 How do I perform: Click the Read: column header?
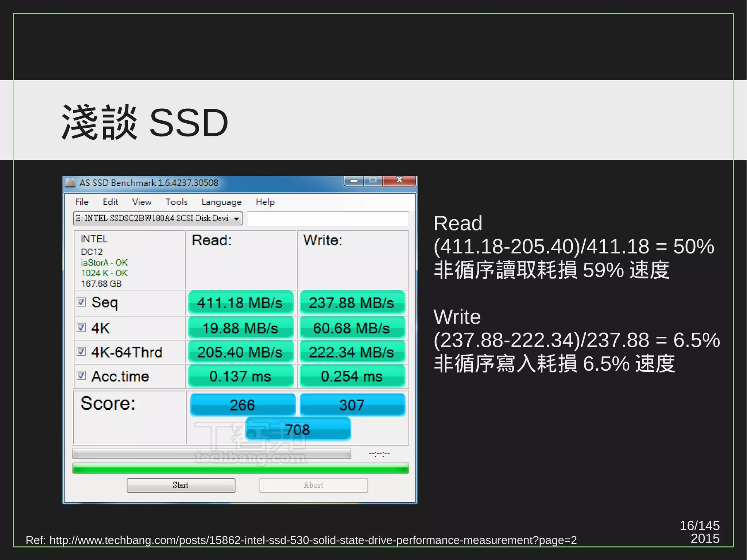pos(212,240)
